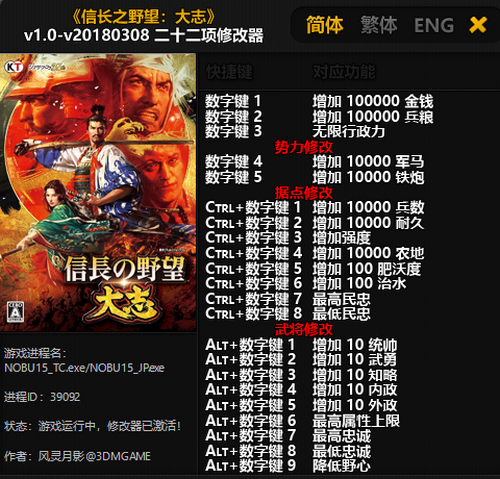This screenshot has width=500, height=479.
Task: Switch language to 简体
Action: pyautogui.click(x=325, y=25)
